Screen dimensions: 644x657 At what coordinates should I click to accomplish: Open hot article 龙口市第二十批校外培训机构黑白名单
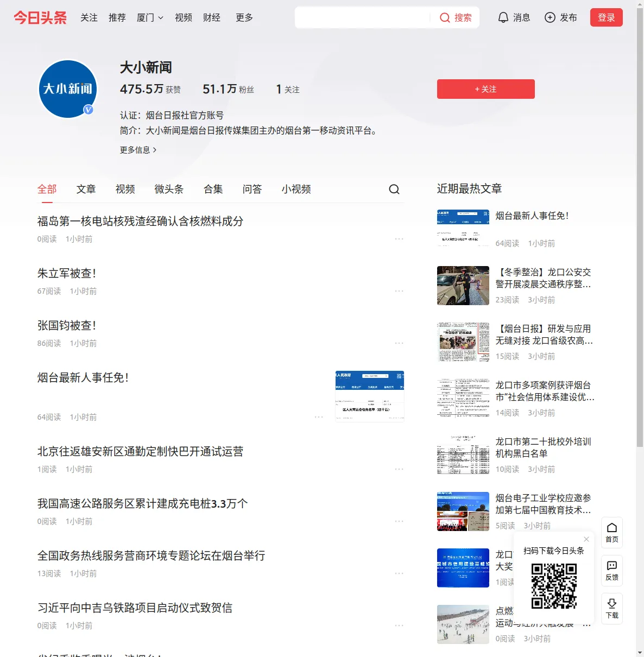pyautogui.click(x=544, y=447)
